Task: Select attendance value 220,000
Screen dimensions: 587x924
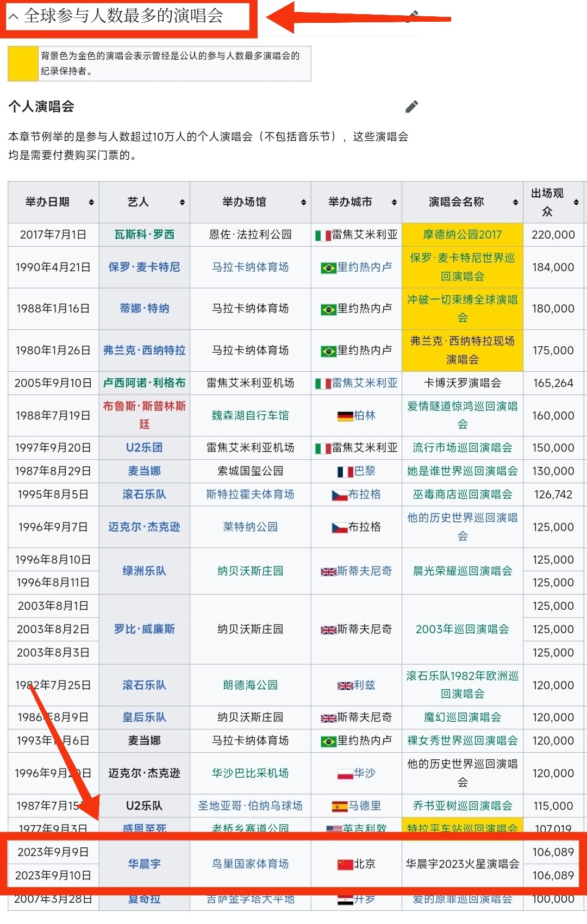Action: (553, 235)
